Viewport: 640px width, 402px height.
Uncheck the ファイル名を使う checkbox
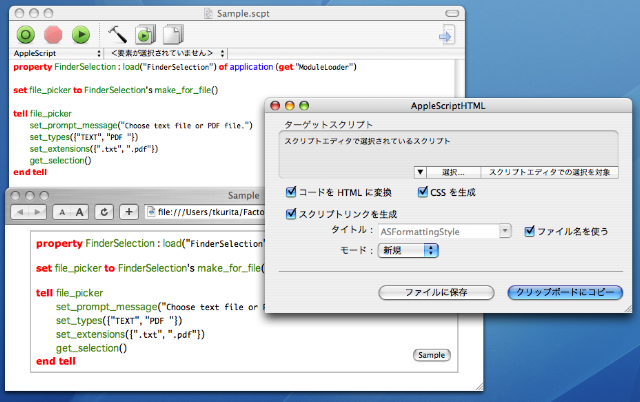pyautogui.click(x=530, y=231)
